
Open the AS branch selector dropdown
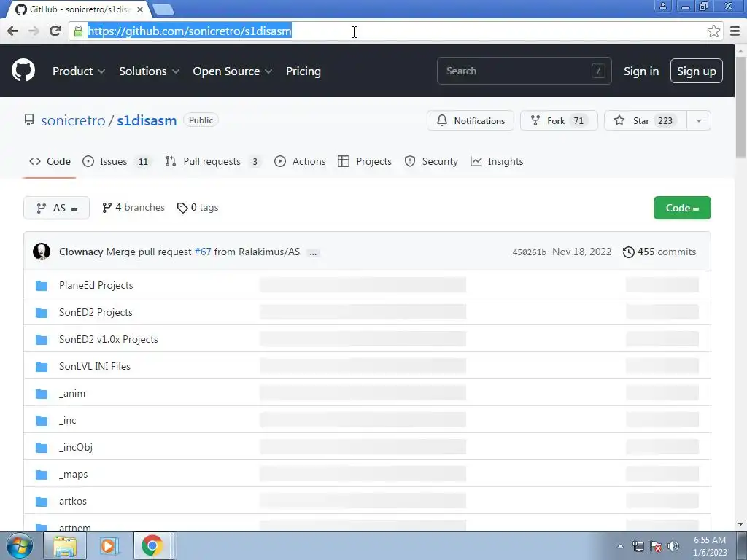[x=56, y=208]
